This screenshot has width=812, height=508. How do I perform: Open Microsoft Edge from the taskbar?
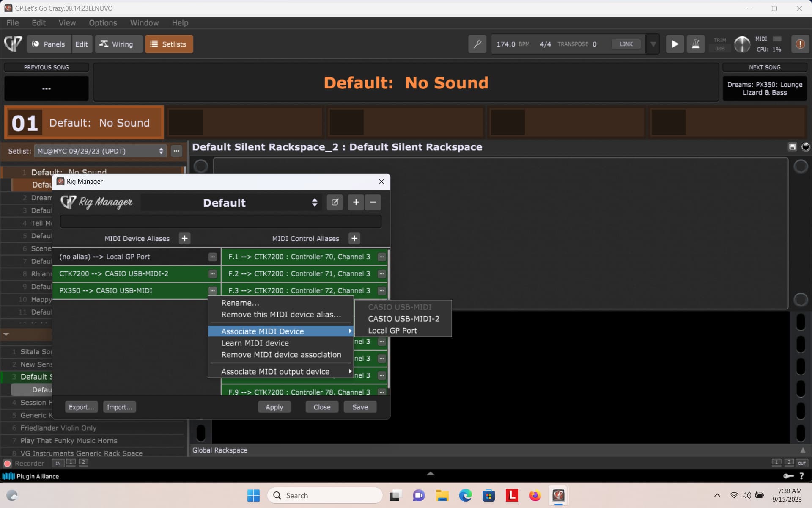tap(465, 495)
